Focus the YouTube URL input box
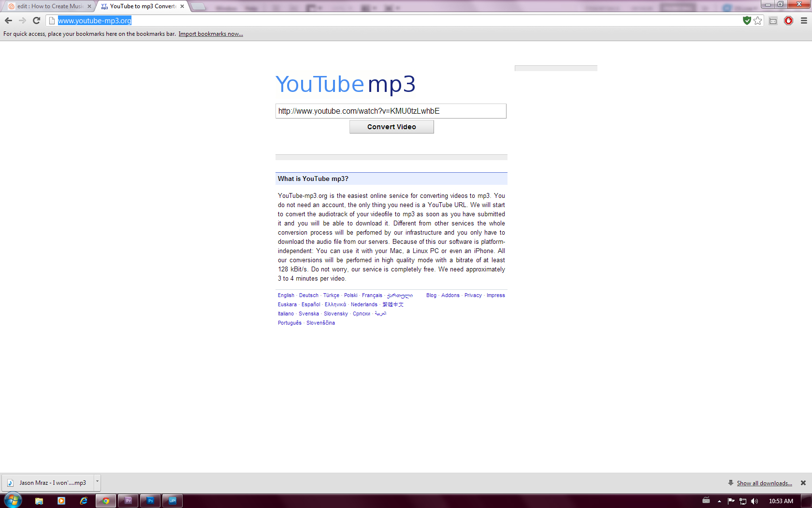The image size is (812, 508). [391, 111]
